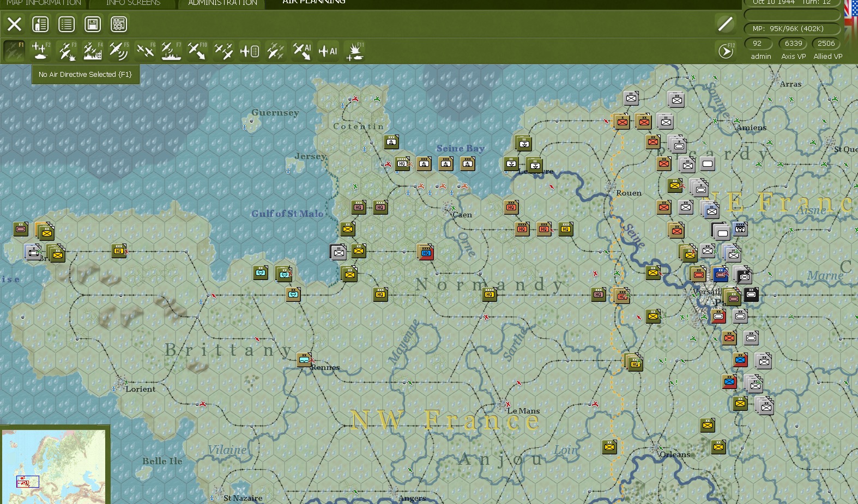This screenshot has width=858, height=504.
Task: Save the game with the floppy disk icon
Action: 93,24
